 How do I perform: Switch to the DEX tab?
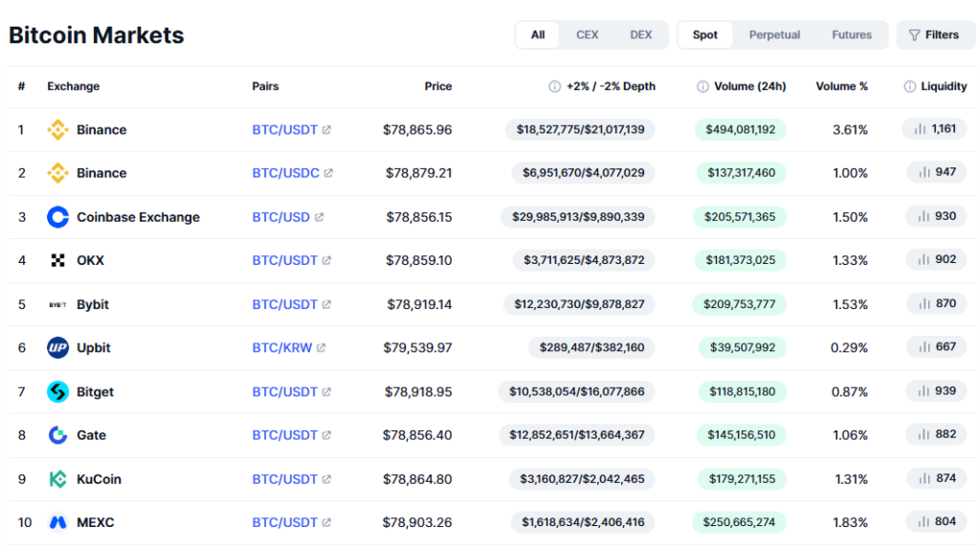coord(640,35)
